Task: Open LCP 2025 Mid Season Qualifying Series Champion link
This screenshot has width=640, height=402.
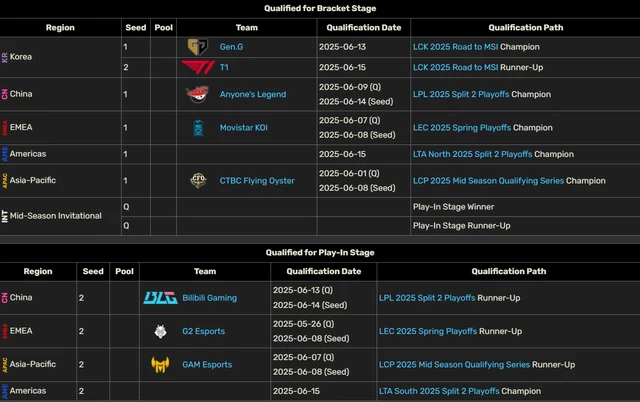Action: coord(489,181)
